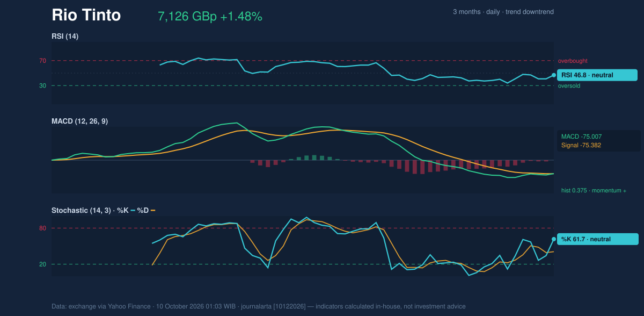Click the data source footer text
The width and height of the screenshot is (644, 316).
point(259,306)
